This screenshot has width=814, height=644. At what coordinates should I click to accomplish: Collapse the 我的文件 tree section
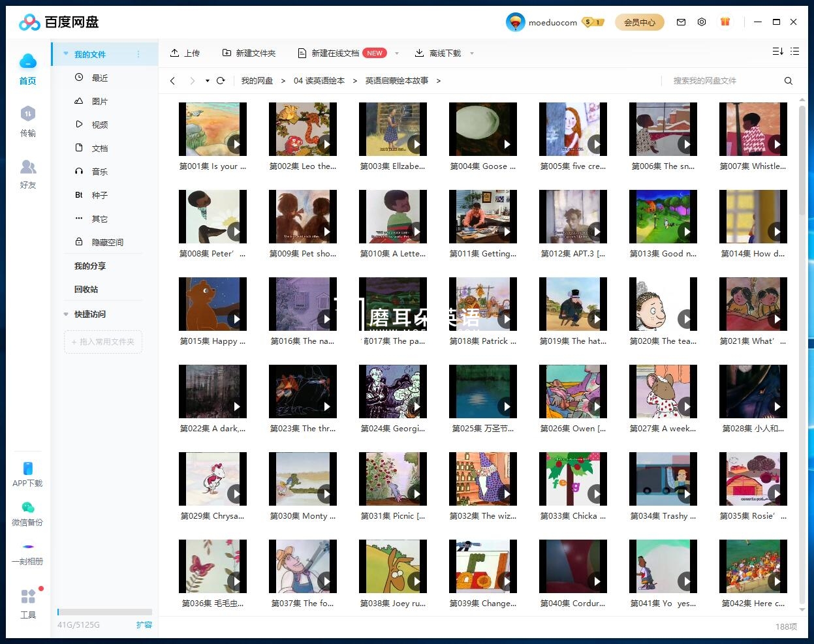(x=66, y=54)
